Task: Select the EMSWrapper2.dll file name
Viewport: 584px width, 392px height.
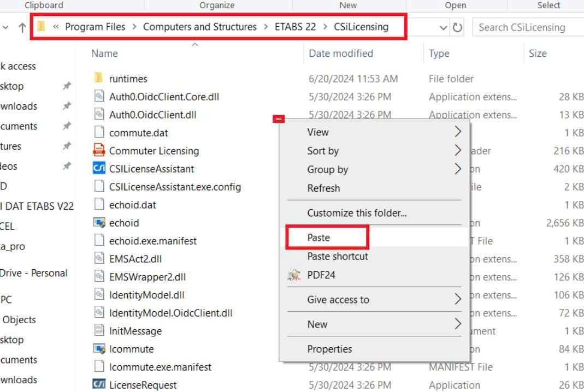Action: pyautogui.click(x=147, y=277)
